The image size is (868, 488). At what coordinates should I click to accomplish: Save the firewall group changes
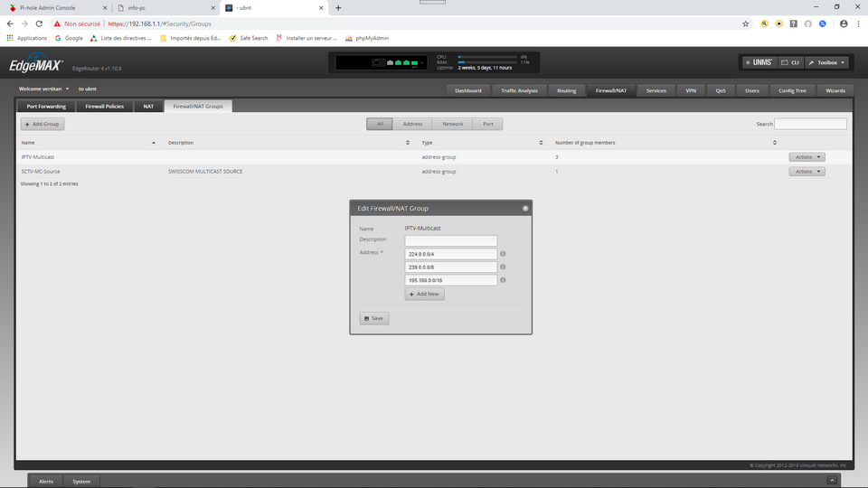click(373, 318)
